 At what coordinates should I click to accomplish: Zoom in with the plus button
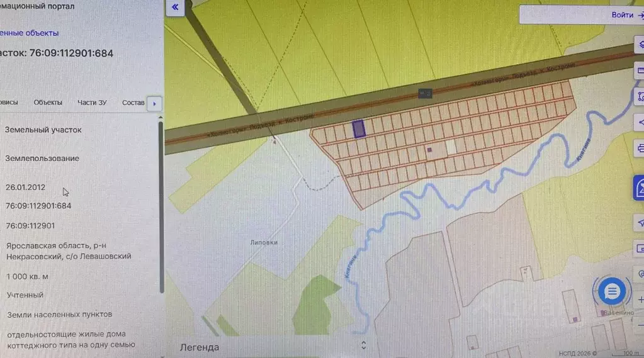pos(640,300)
